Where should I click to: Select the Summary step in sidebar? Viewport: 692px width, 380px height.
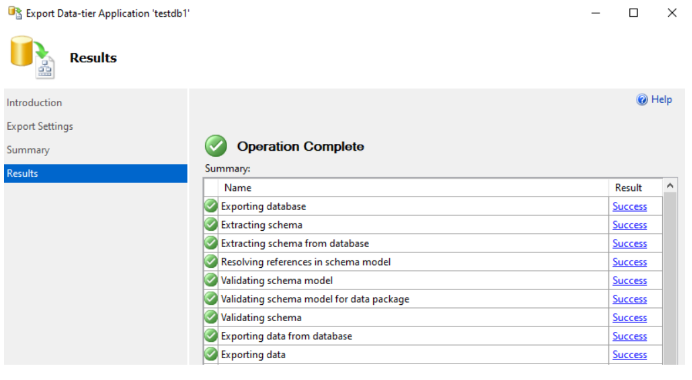coord(28,150)
